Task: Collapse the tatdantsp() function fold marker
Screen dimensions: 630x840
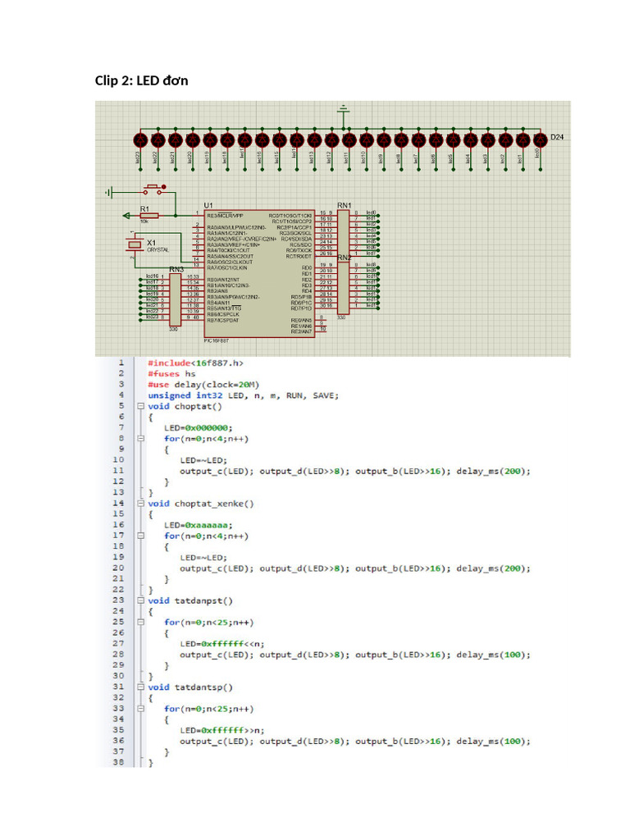Action: [x=140, y=687]
